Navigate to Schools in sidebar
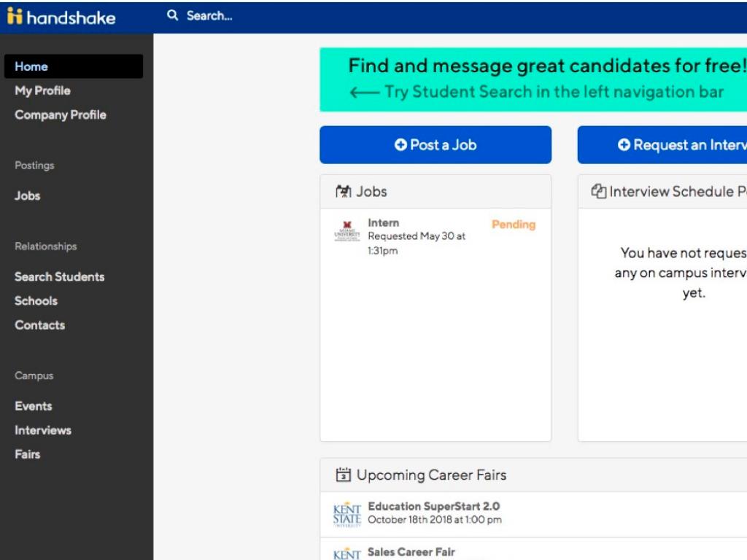This screenshot has height=560, width=747. pyautogui.click(x=36, y=300)
